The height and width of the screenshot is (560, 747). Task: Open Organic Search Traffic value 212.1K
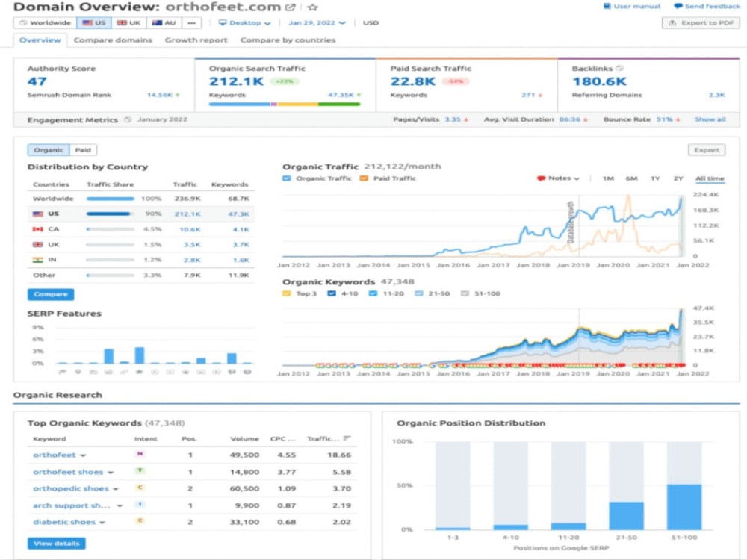(236, 81)
